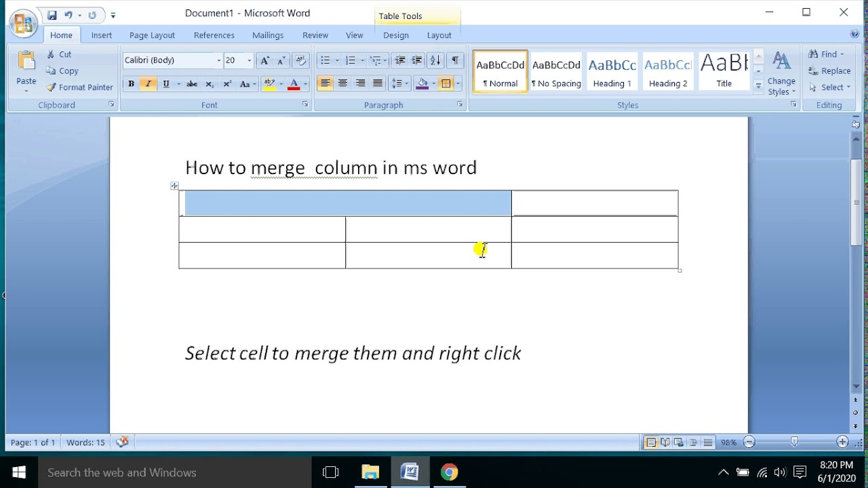The width and height of the screenshot is (868, 488).
Task: Open the Select dropdown in Editing
Action: [829, 87]
